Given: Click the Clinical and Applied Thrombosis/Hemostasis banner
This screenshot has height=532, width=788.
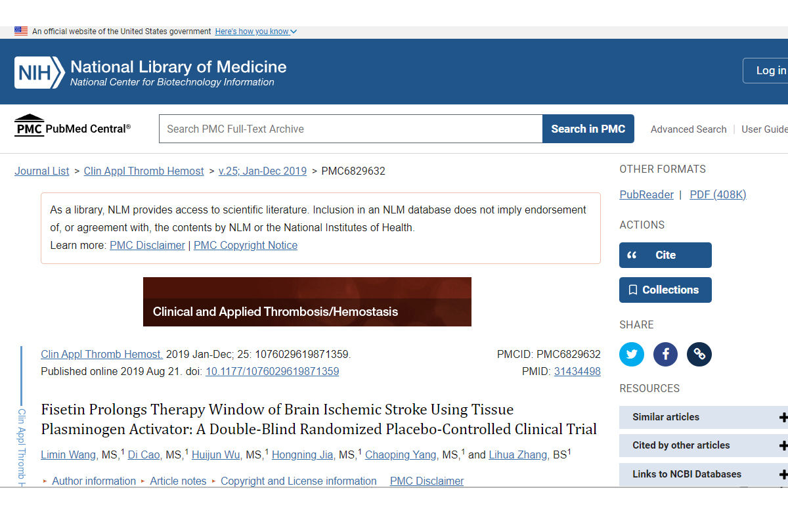Looking at the screenshot, I should [x=307, y=302].
